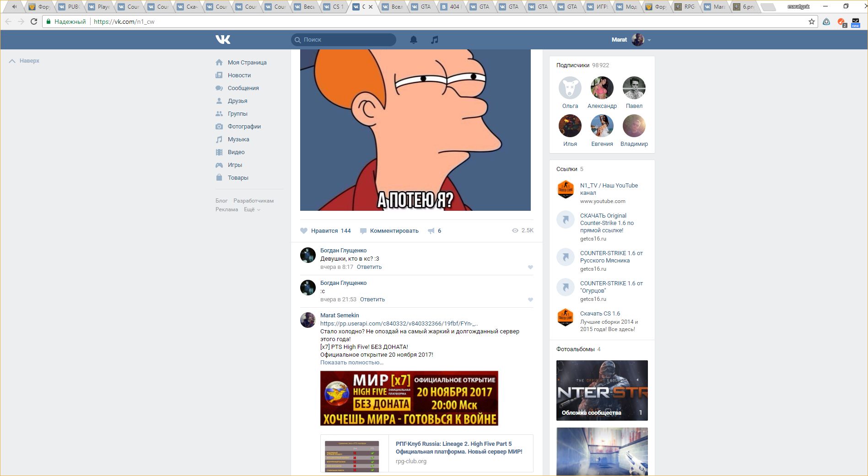Go to Новости in sidebar menu
This screenshot has width=868, height=476.
coord(239,75)
